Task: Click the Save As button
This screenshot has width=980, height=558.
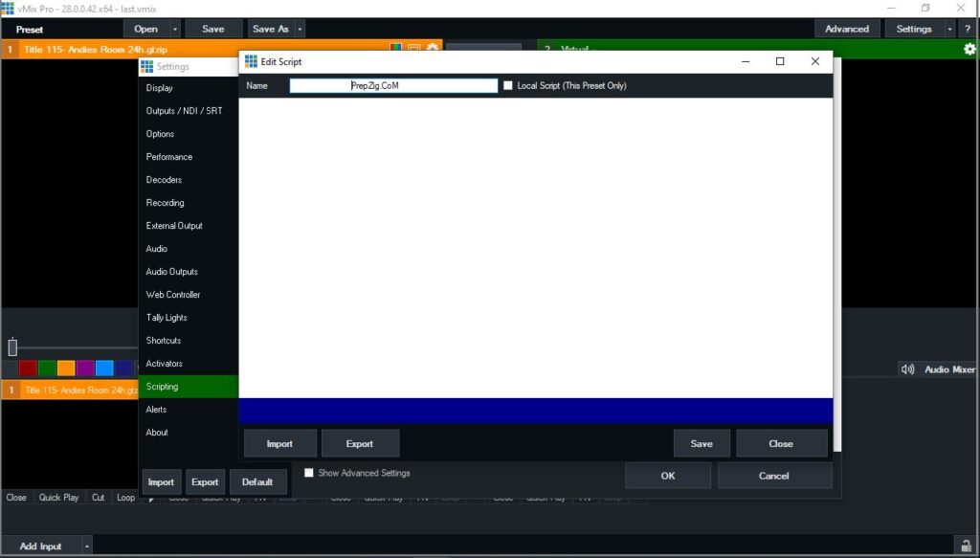Action: pyautogui.click(x=271, y=29)
